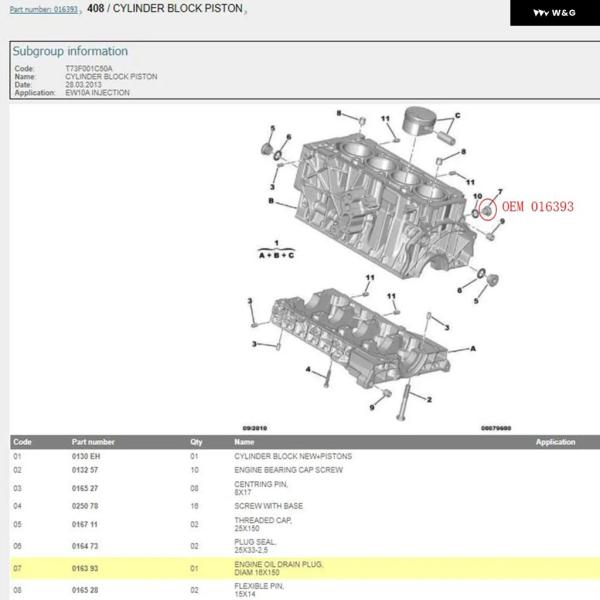600x600 pixels.
Task: Sort by the Part number column header
Action: click(x=93, y=442)
